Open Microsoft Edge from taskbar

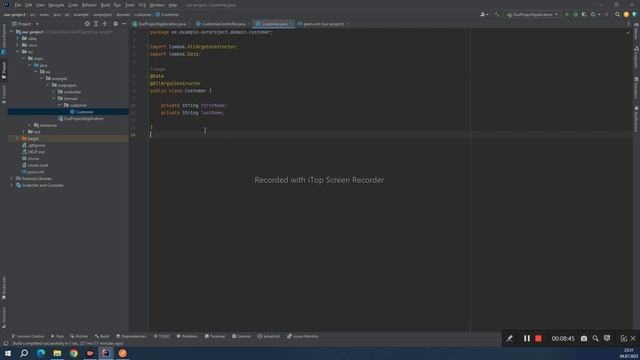pos(41,353)
